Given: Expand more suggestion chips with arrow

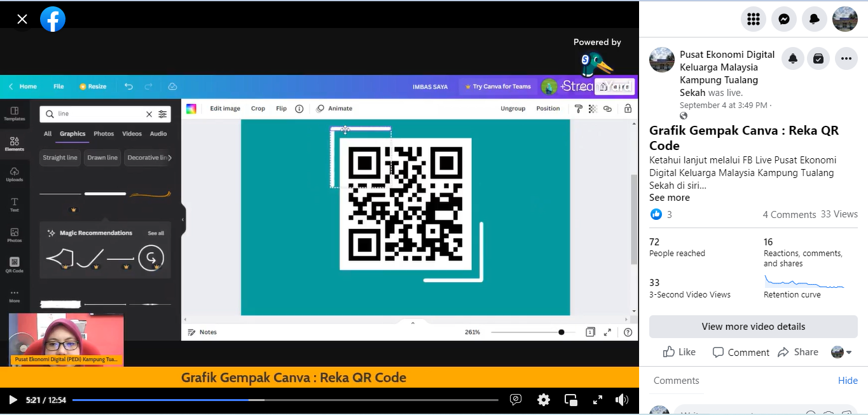Looking at the screenshot, I should (x=170, y=158).
